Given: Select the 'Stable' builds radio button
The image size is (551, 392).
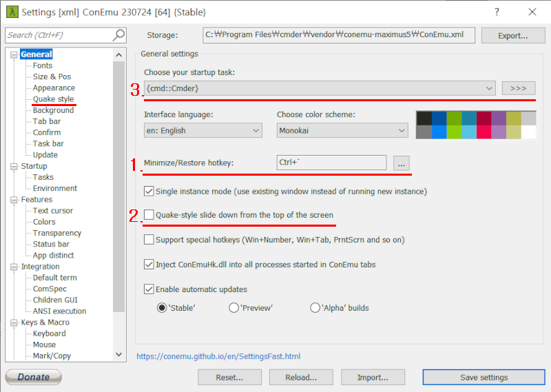Looking at the screenshot, I should tap(162, 308).
